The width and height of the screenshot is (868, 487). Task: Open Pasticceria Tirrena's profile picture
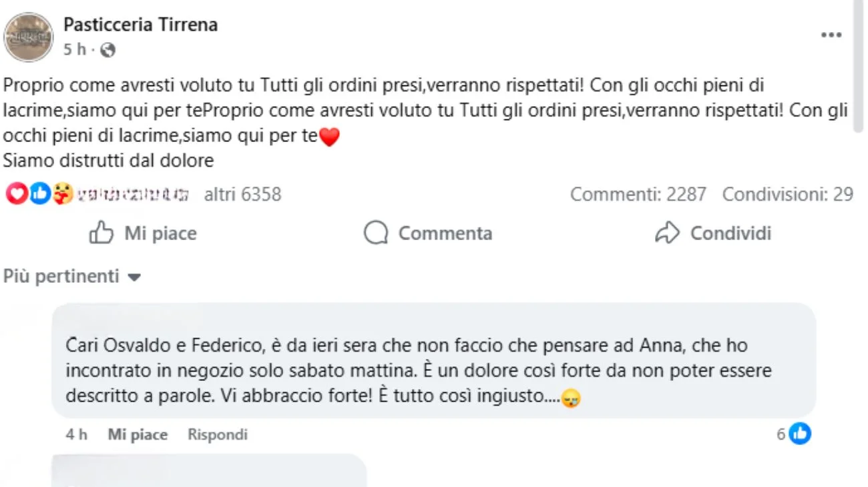[x=28, y=37]
